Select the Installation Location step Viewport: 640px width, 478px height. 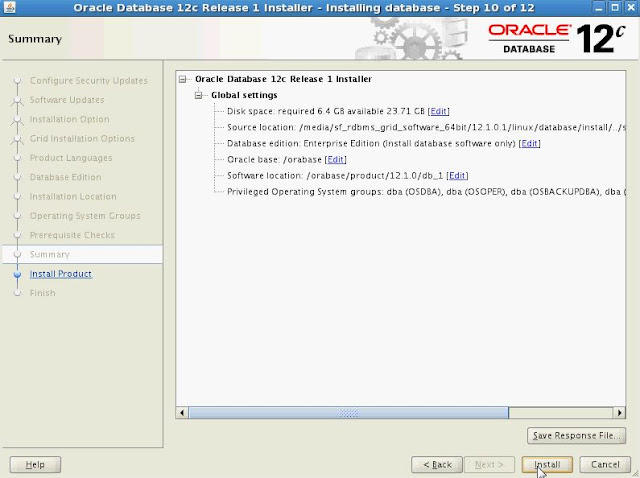click(x=73, y=197)
